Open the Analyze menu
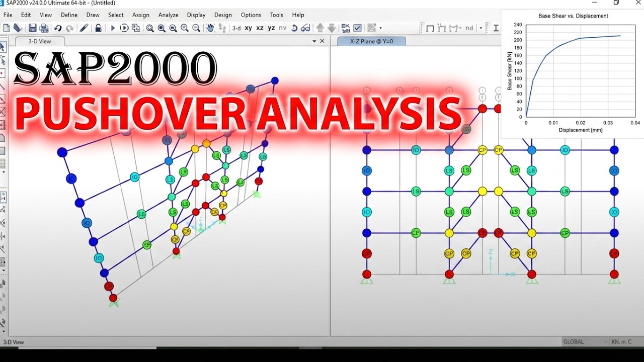This screenshot has height=362, width=644. (169, 15)
